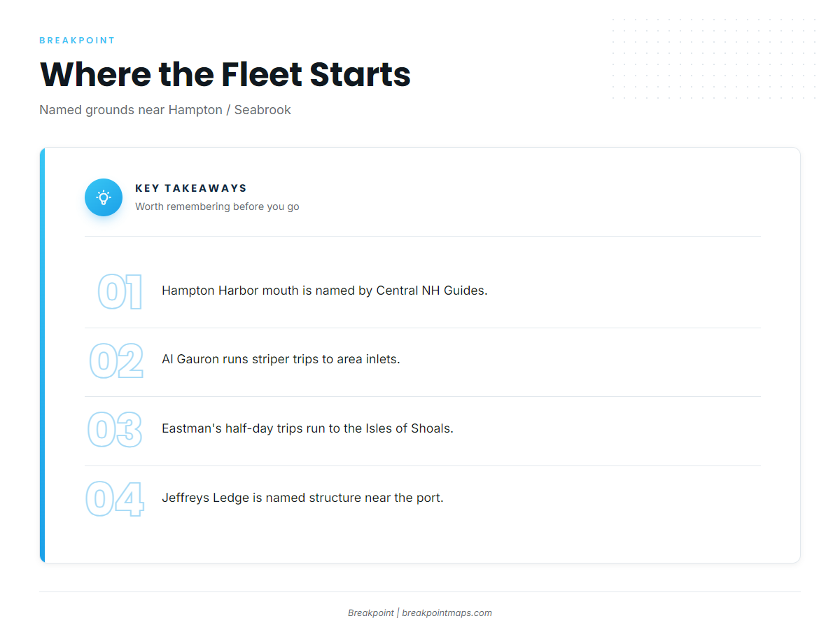The width and height of the screenshot is (840, 637).
Task: Click the Central NH Guides phrase
Action: [431, 290]
